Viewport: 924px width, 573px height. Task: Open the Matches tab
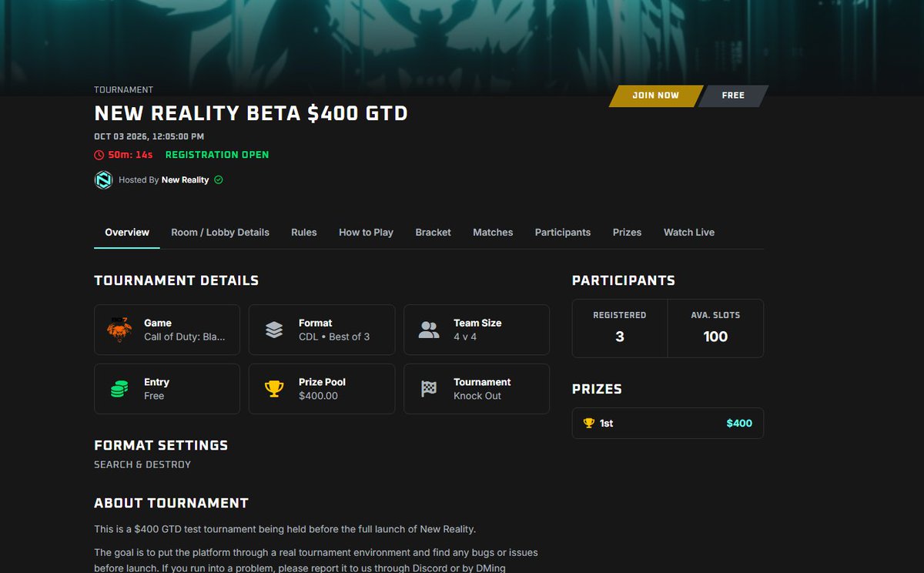tap(493, 232)
